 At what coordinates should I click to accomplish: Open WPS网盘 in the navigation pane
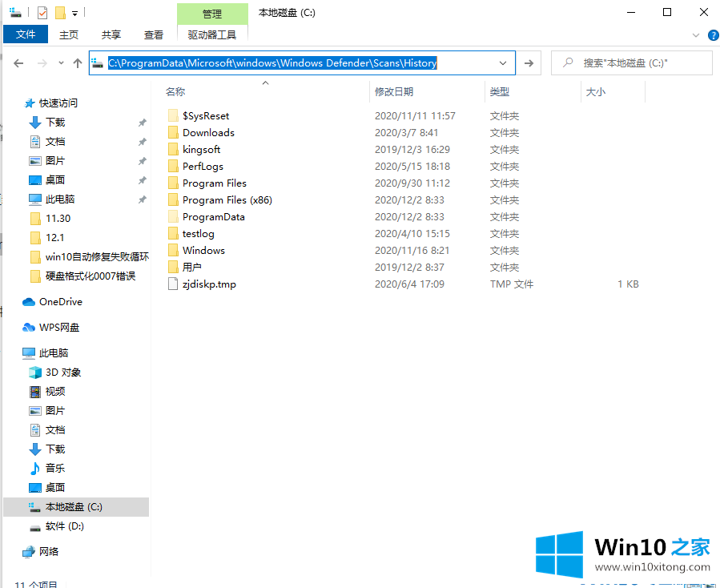(x=59, y=328)
